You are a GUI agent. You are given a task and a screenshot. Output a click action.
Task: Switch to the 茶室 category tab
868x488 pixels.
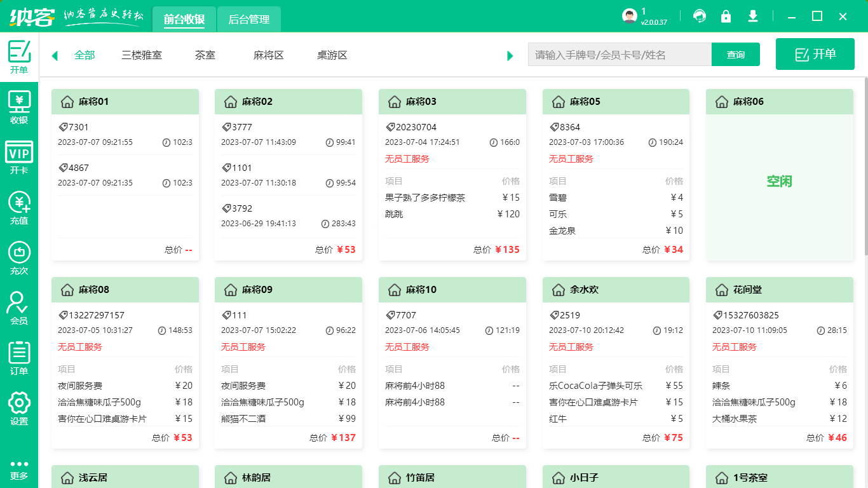click(205, 55)
